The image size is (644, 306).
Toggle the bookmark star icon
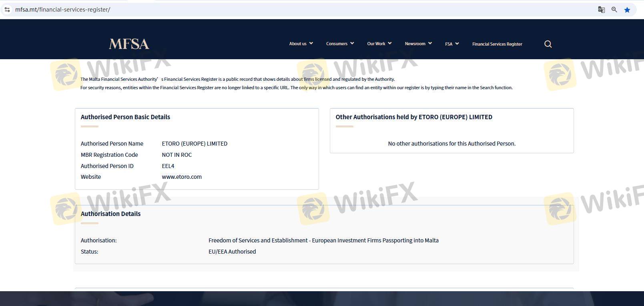tap(627, 10)
